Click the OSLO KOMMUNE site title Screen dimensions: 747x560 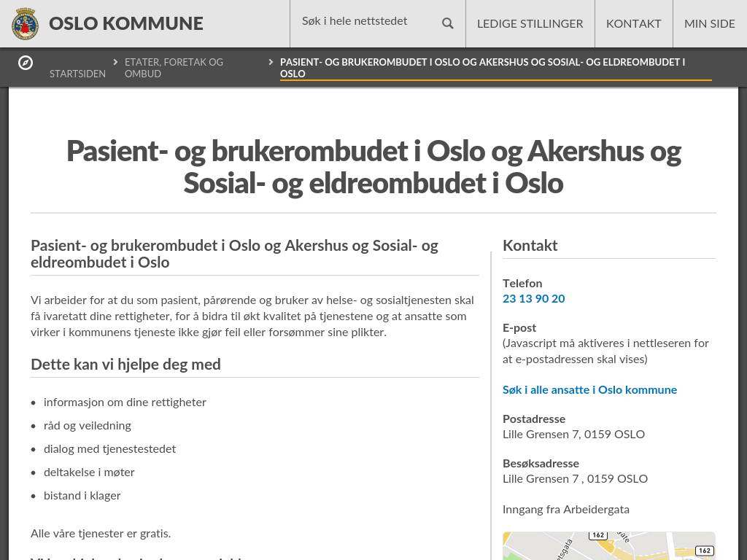click(x=126, y=23)
